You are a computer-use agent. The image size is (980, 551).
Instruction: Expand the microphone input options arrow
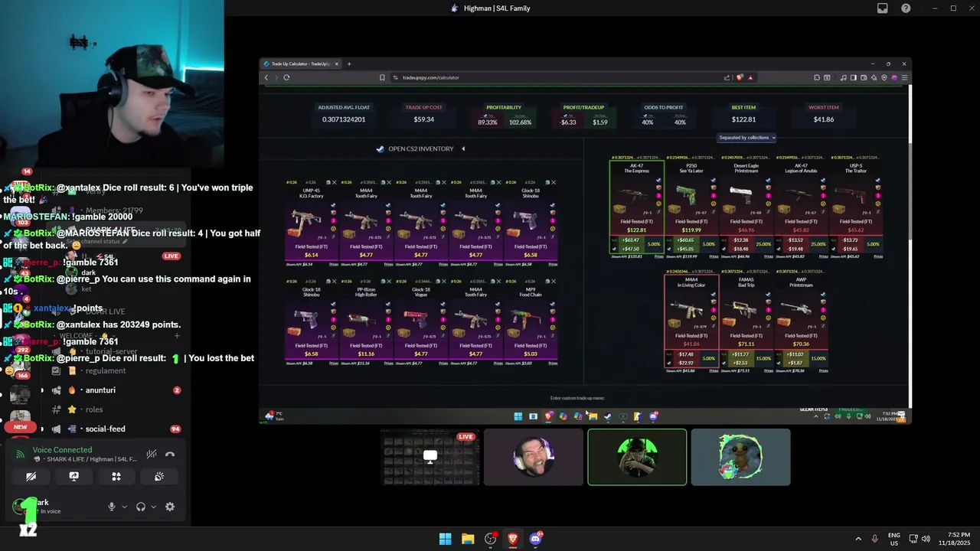(124, 507)
